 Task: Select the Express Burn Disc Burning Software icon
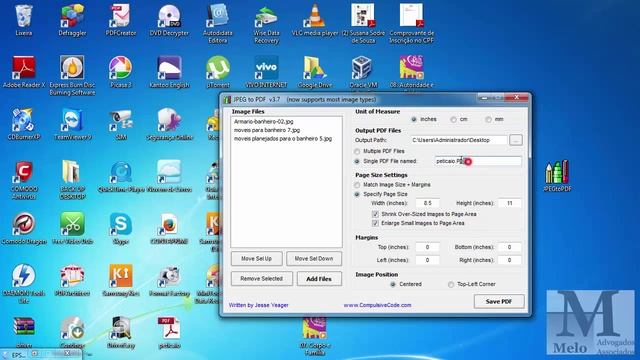(72, 76)
